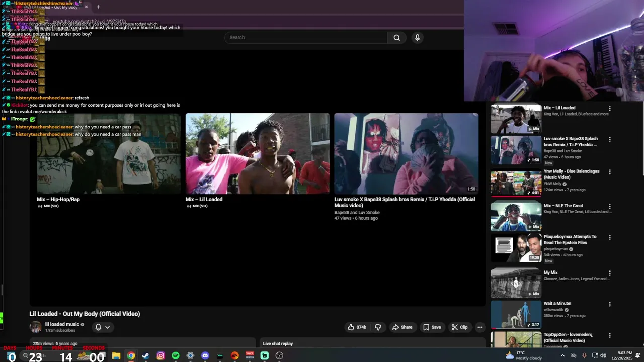Play the Mix – Hip-Hop/Rap end screen thumbnail

[x=109, y=153]
